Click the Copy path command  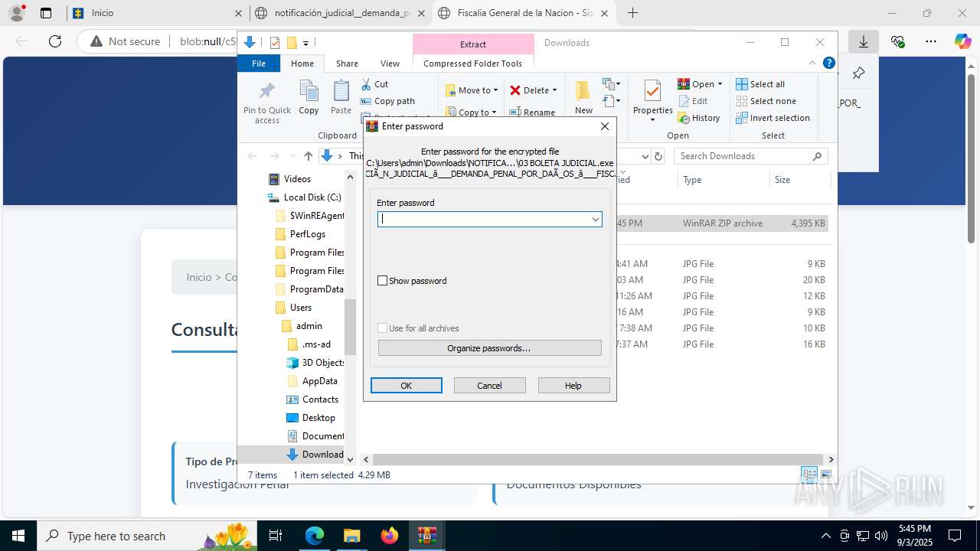[387, 101]
